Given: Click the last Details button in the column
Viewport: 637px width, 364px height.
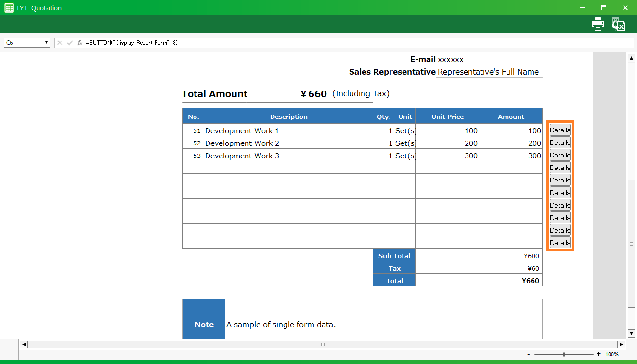Looking at the screenshot, I should [x=560, y=243].
